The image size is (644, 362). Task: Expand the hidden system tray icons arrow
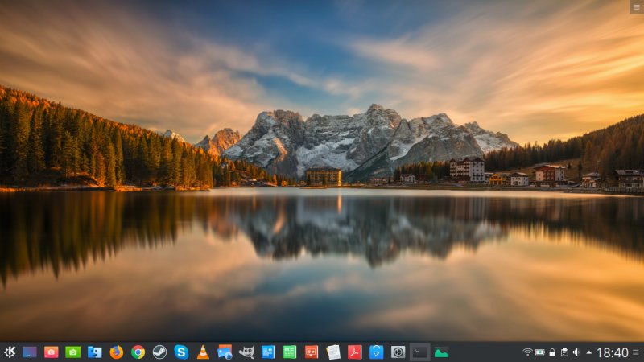click(x=588, y=352)
